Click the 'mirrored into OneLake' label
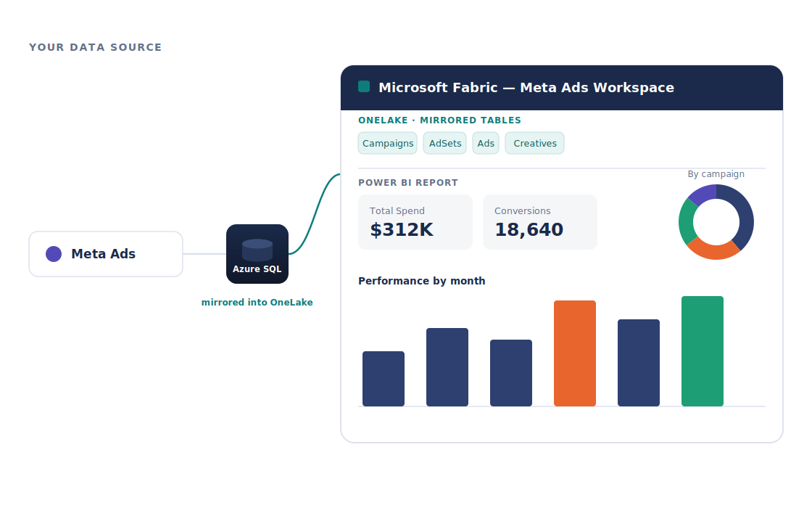 pos(257,302)
